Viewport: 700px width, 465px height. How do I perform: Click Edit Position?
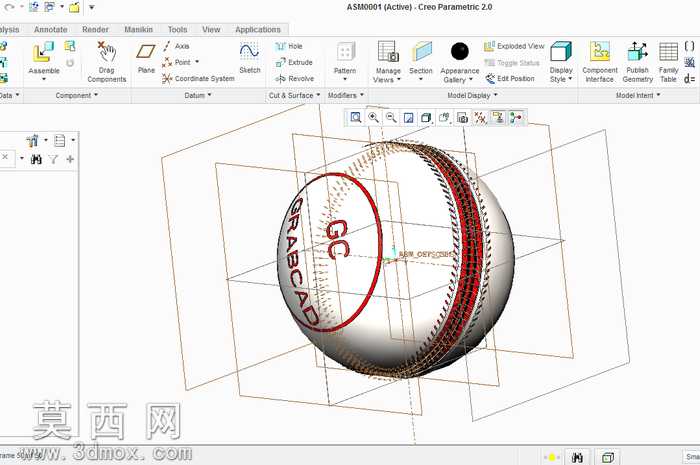tap(509, 79)
